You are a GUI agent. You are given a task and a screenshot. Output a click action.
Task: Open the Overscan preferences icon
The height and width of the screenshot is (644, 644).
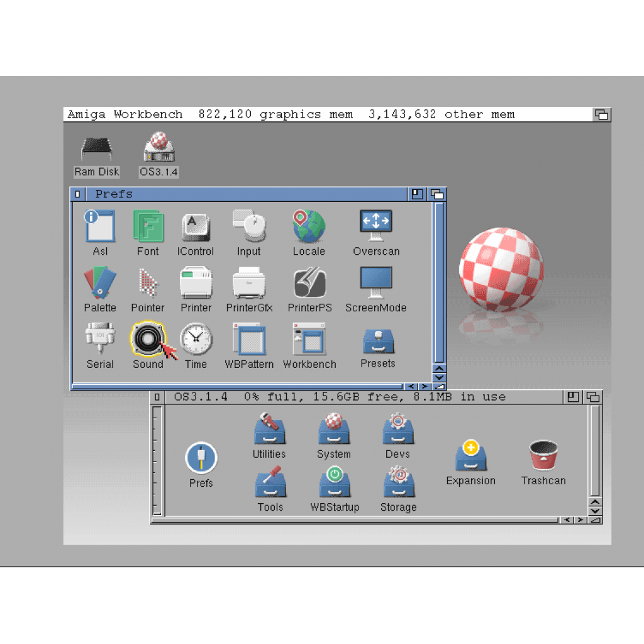[x=376, y=227]
